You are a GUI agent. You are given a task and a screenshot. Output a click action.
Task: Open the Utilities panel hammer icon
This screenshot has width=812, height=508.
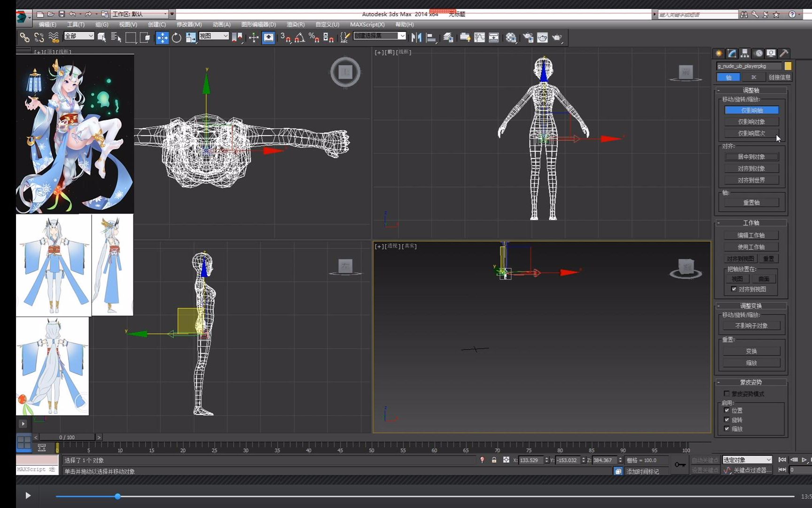pyautogui.click(x=784, y=53)
